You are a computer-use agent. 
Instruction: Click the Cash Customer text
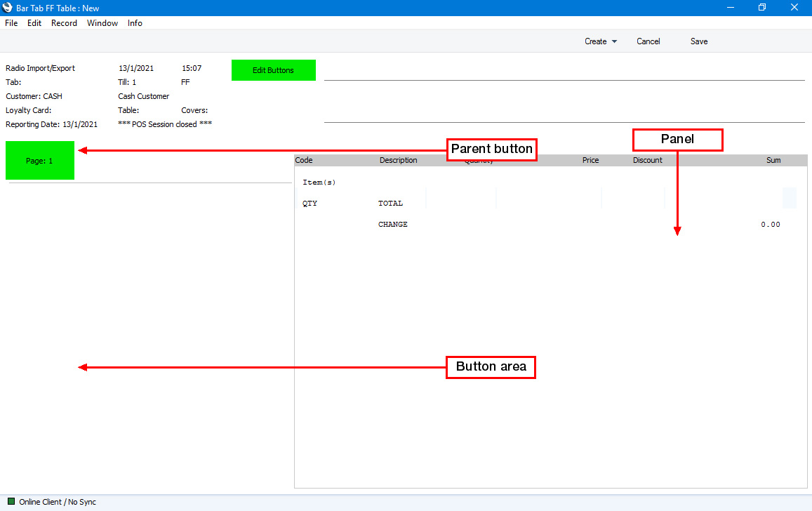pos(143,96)
